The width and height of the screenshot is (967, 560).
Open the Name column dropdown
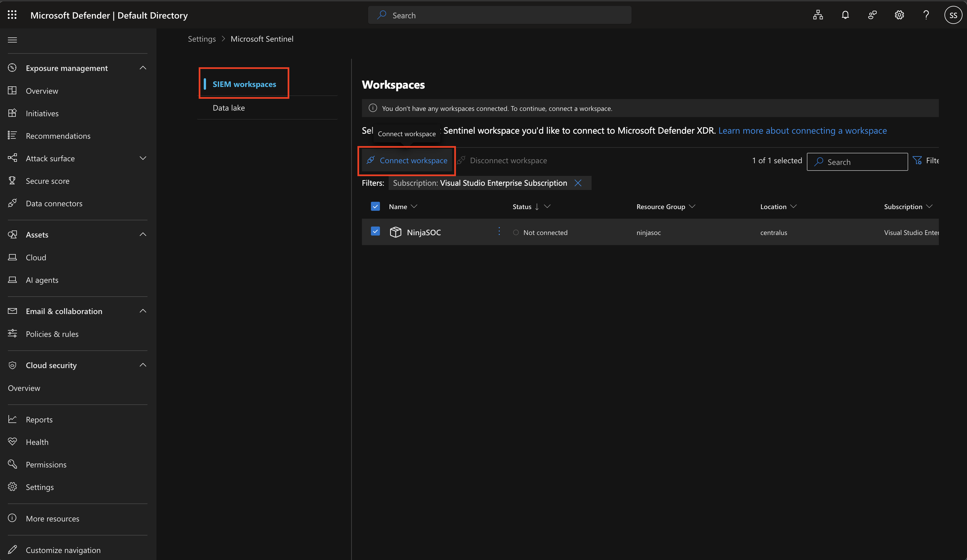[414, 207]
